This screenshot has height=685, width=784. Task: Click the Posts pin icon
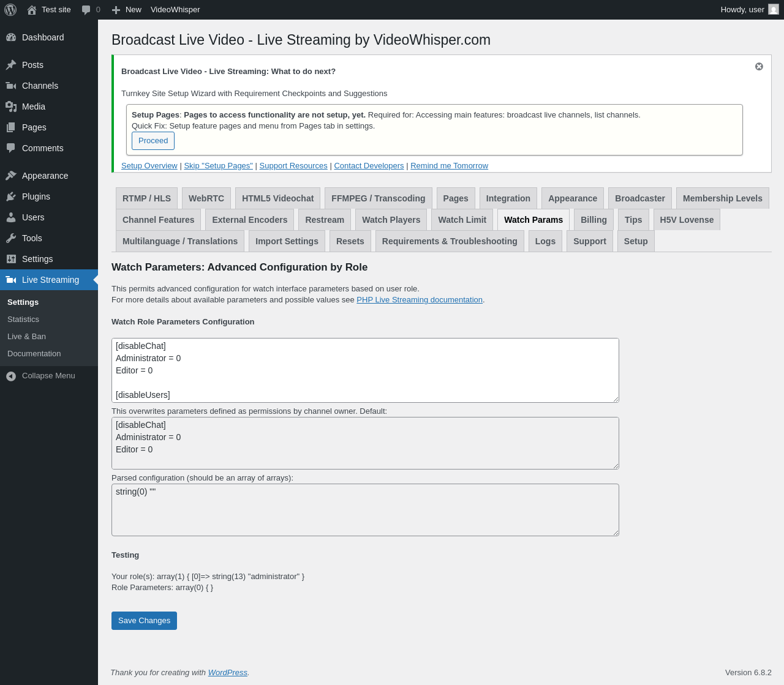tap(11, 65)
